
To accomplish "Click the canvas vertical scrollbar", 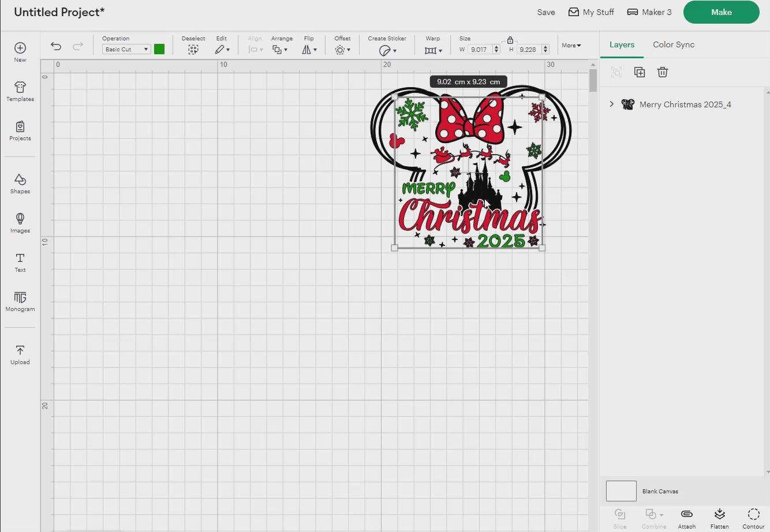I will (x=593, y=80).
